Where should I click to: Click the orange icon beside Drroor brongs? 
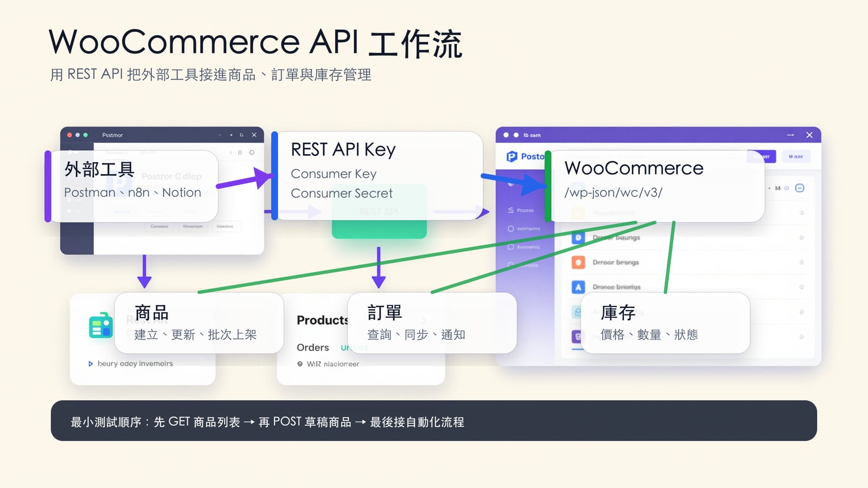pyautogui.click(x=578, y=262)
